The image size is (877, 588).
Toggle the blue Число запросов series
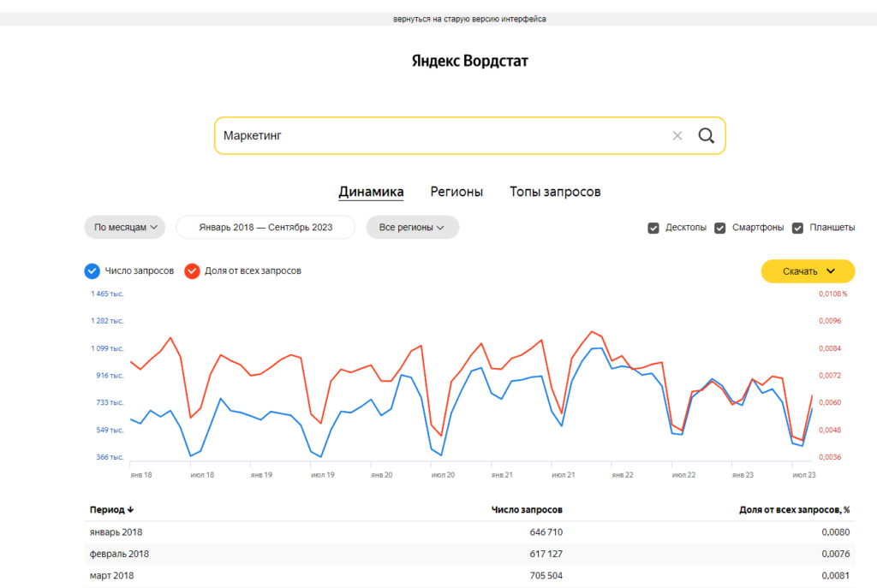pos(92,271)
